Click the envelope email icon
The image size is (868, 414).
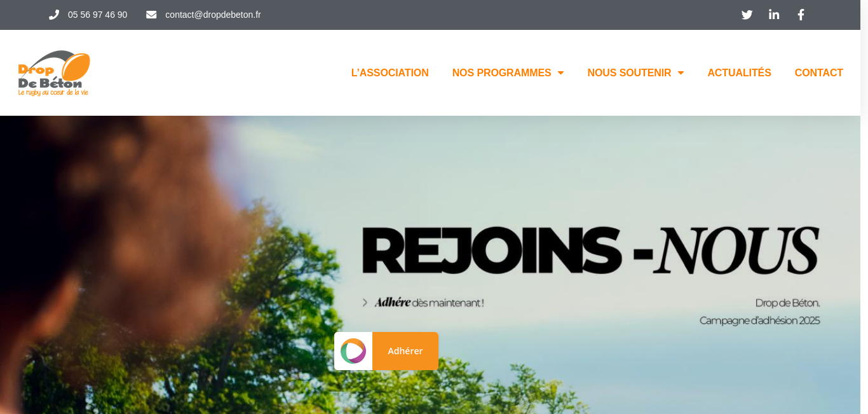(x=151, y=15)
